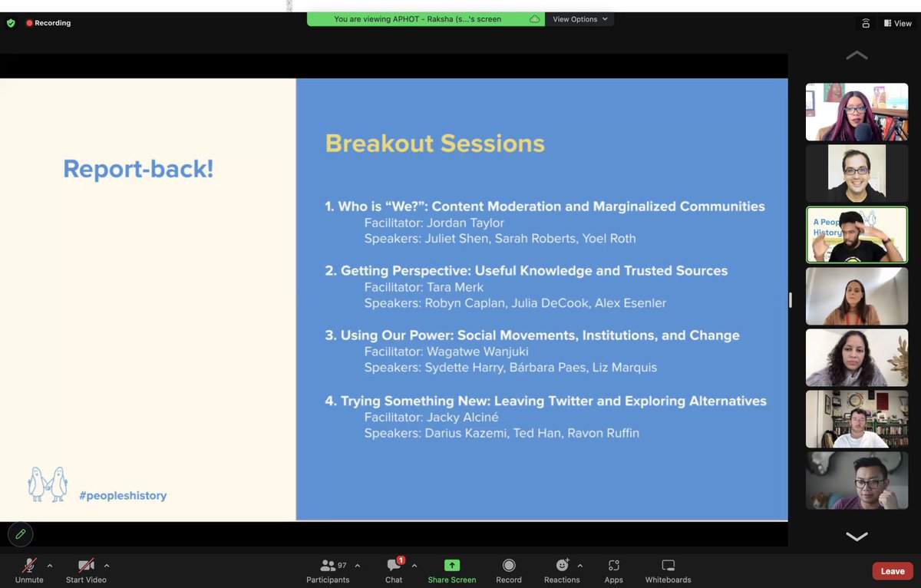Click the two birds logo on the slide
921x588 pixels.
pyautogui.click(x=48, y=484)
